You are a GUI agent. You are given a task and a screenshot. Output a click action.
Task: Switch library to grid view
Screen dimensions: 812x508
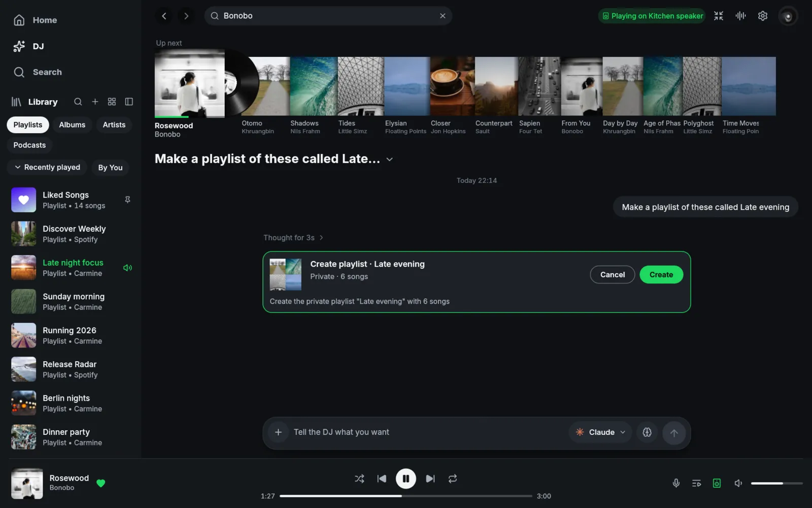point(112,102)
